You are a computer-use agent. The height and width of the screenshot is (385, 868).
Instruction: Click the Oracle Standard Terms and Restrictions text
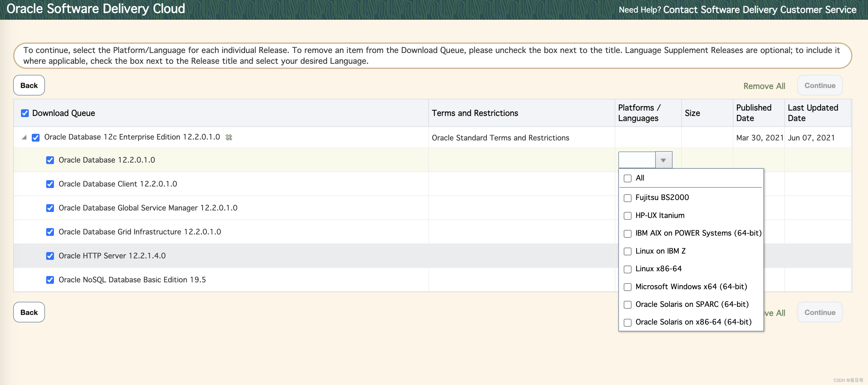500,138
